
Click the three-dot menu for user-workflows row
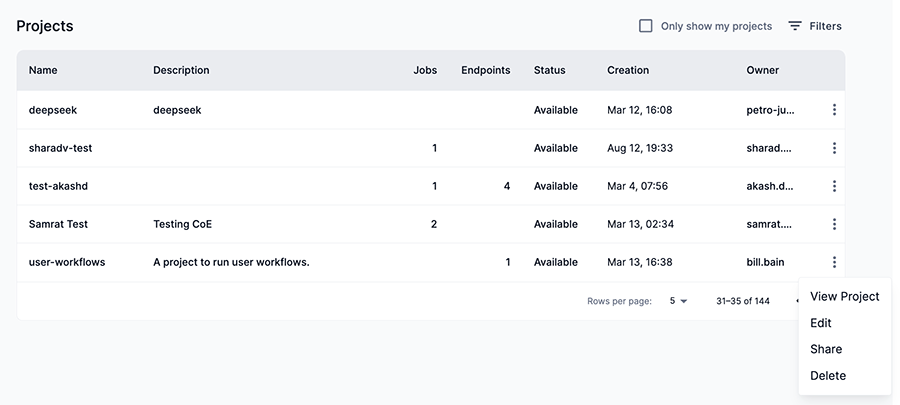834,262
